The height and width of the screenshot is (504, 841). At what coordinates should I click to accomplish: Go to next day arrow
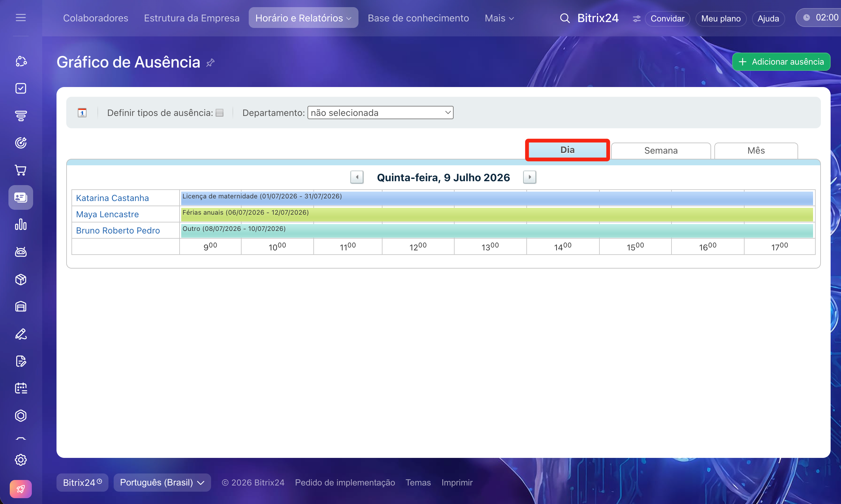click(x=529, y=177)
